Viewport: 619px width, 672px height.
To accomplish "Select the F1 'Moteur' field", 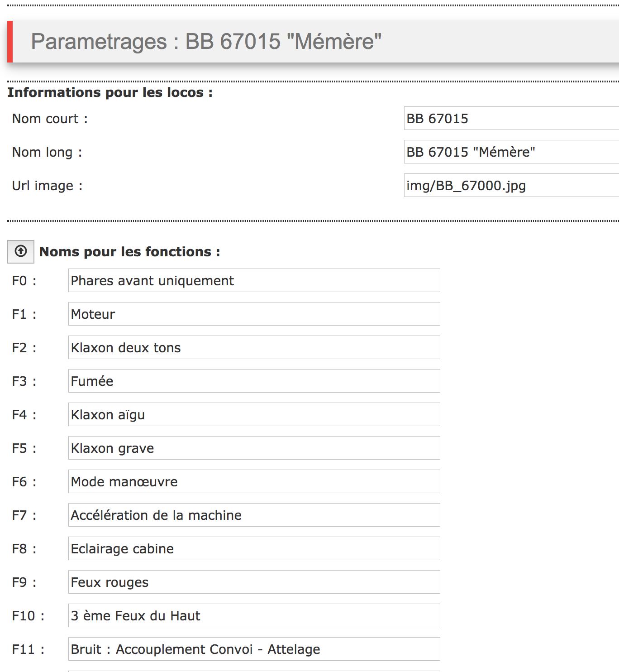I will tap(254, 314).
